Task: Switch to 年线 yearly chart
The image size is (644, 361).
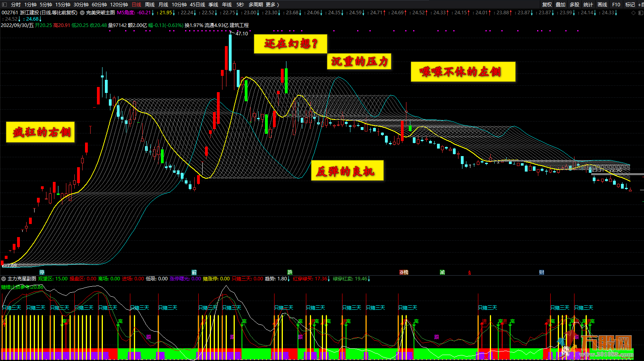Action: tap(227, 4)
